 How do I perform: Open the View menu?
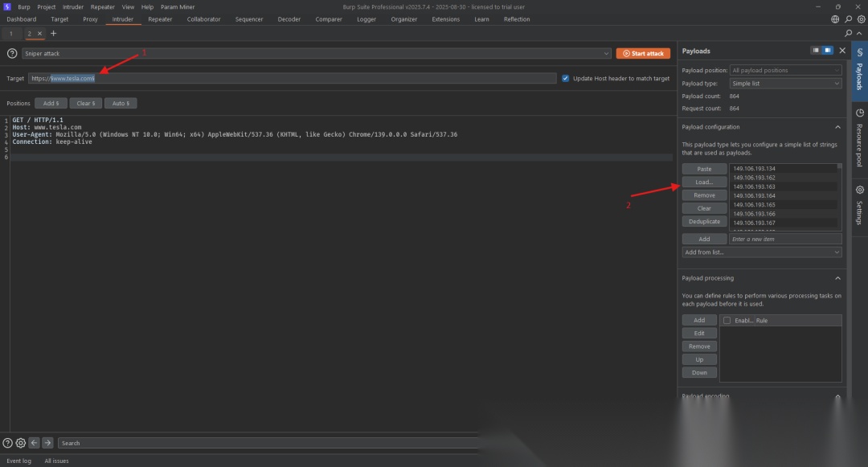tap(128, 7)
